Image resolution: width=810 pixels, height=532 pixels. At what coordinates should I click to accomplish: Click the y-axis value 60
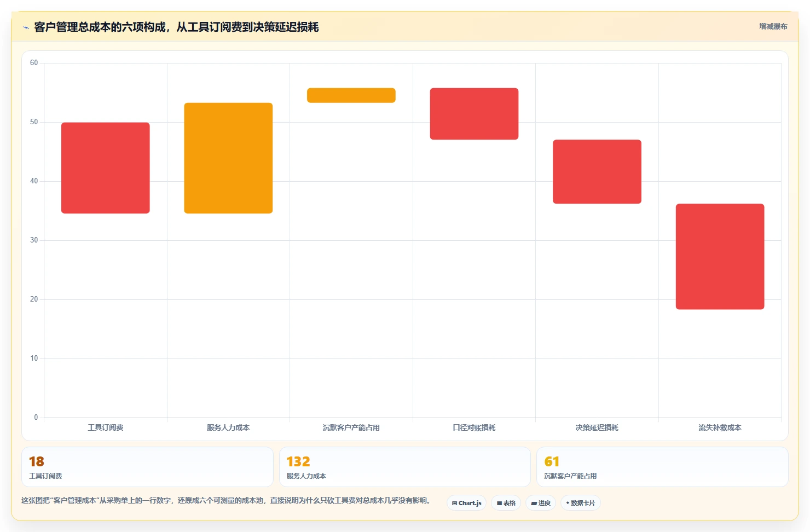[34, 63]
